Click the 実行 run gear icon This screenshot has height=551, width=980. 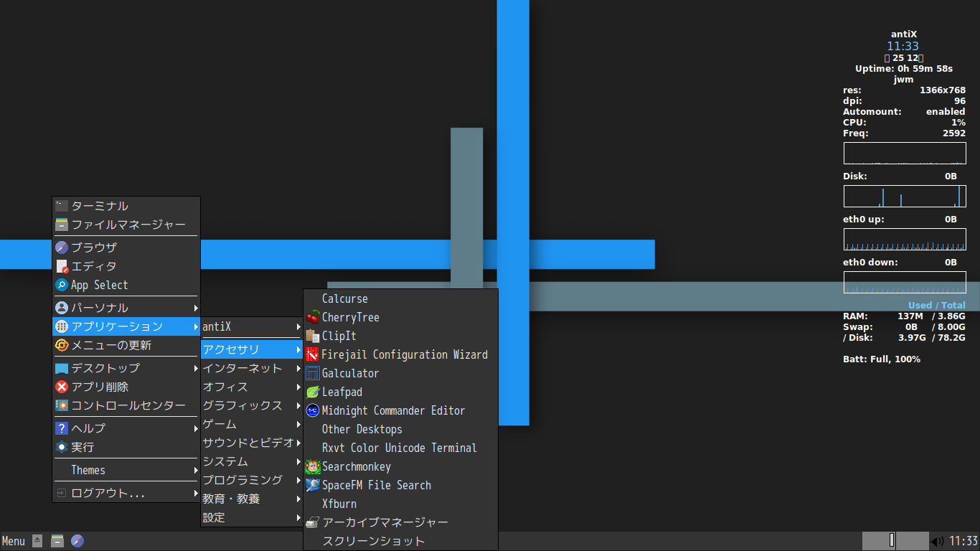pyautogui.click(x=62, y=447)
